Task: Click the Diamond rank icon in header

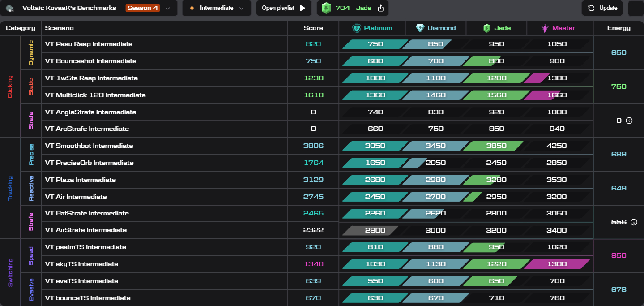Action: coord(420,28)
